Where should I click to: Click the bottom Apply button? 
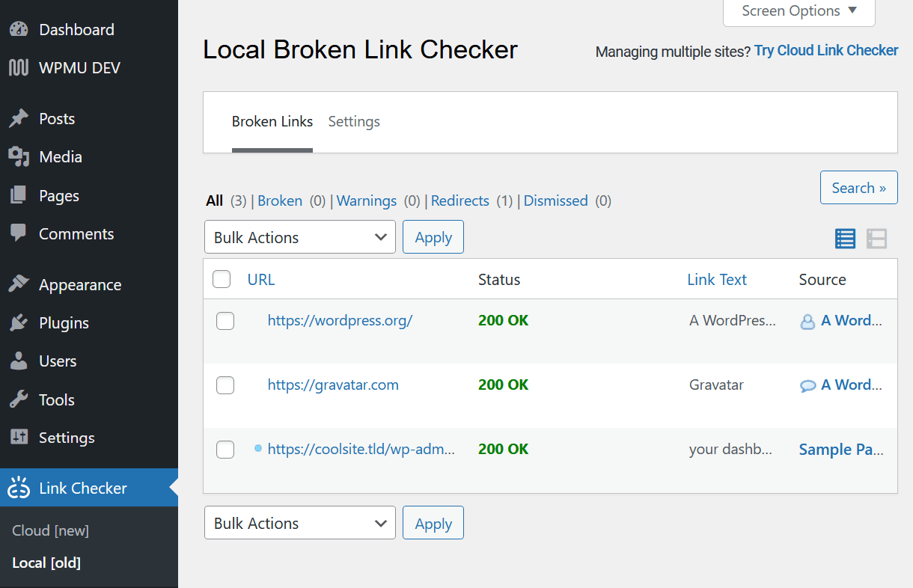[x=433, y=523]
